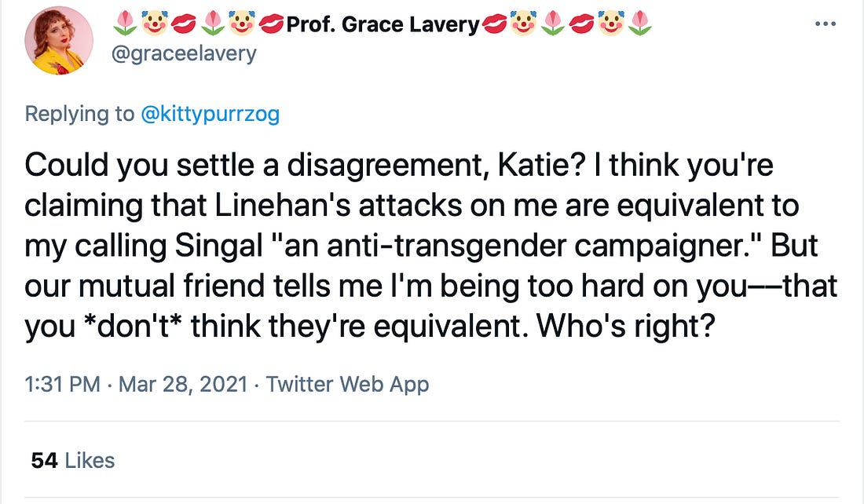864x504 pixels.
Task: Open the @kittypurrzog mentioned profile
Action: pos(210,114)
